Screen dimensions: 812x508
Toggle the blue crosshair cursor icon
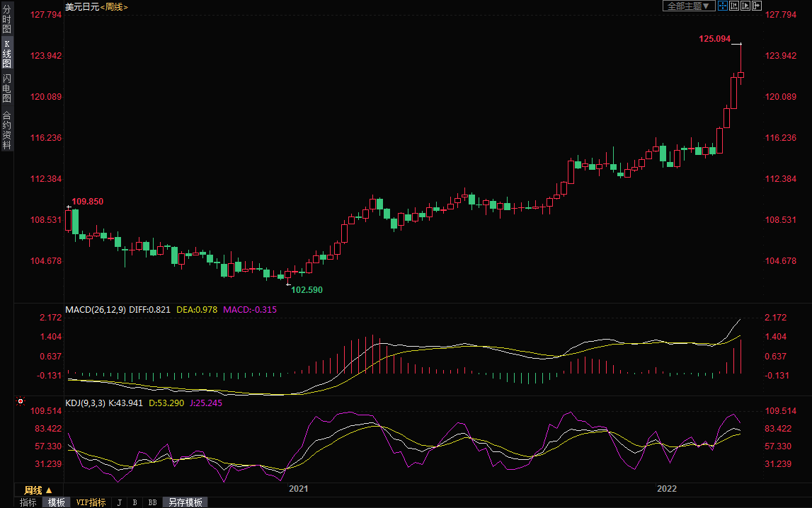tap(723, 6)
